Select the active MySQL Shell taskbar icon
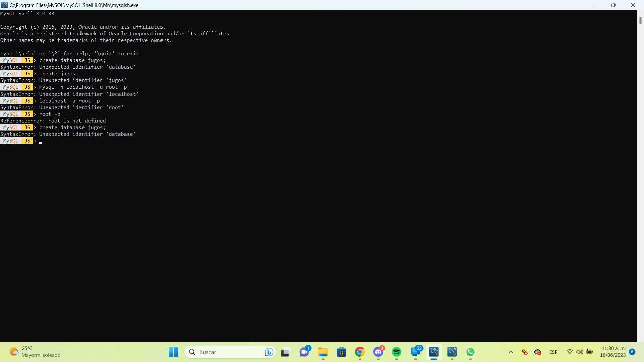Screen dimensions: 644x362 (434, 352)
